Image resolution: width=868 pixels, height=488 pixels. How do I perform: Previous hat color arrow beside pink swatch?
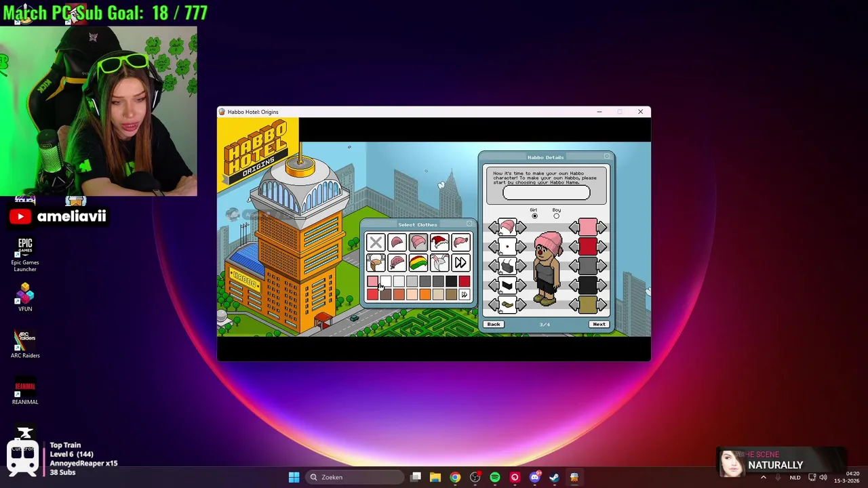[x=574, y=228]
